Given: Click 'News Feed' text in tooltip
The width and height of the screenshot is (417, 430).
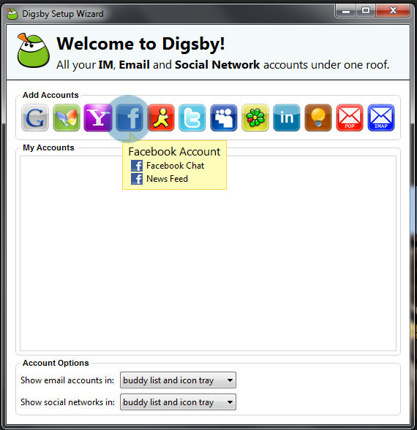Looking at the screenshot, I should point(167,179).
